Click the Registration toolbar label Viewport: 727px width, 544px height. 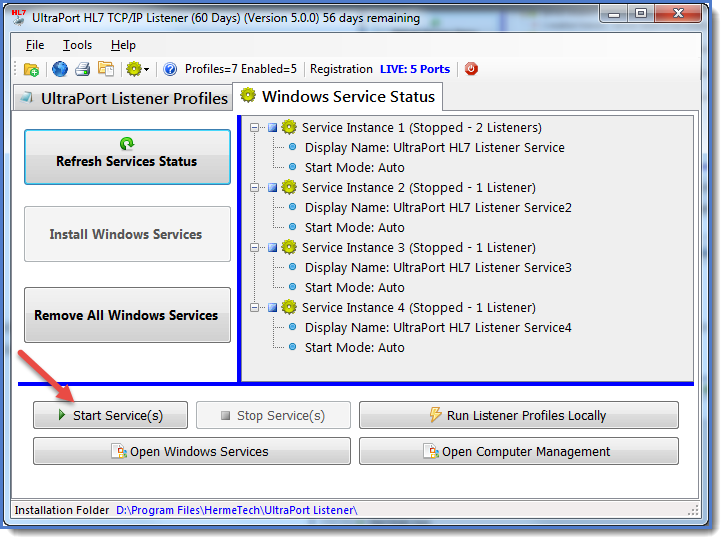(x=341, y=69)
